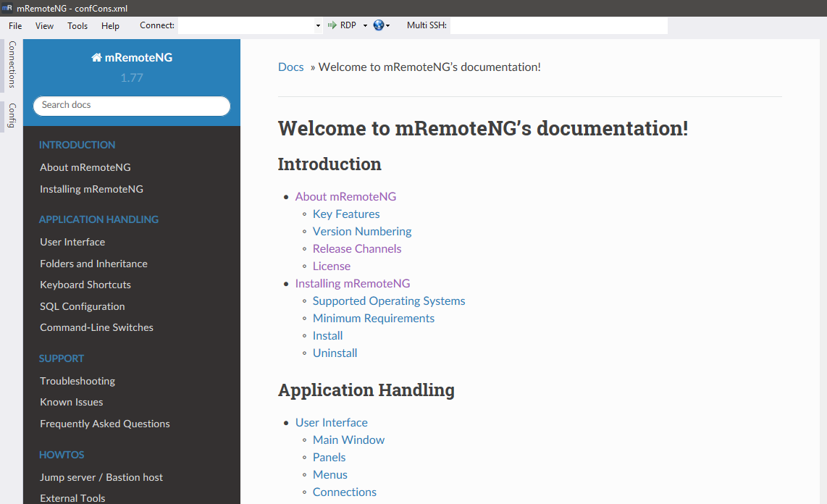Click the home icon beside mRemoteNG heading
Screen dimensions: 827x504
[x=96, y=57]
